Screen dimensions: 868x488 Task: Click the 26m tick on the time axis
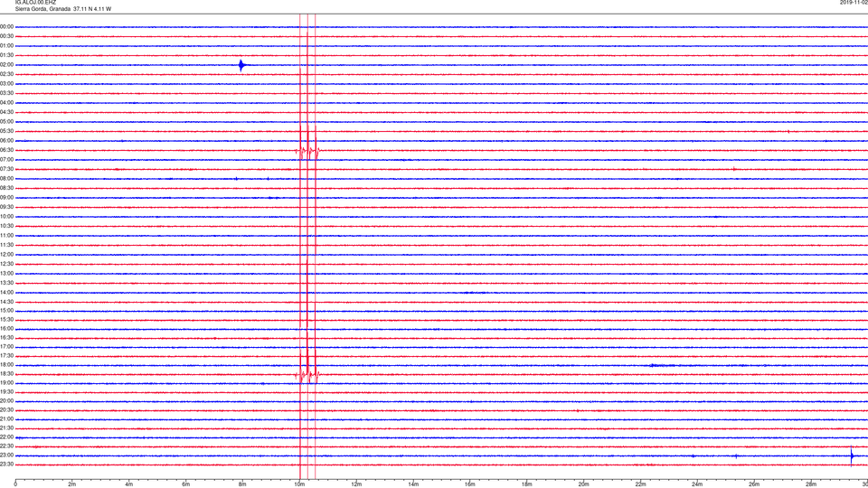click(754, 484)
